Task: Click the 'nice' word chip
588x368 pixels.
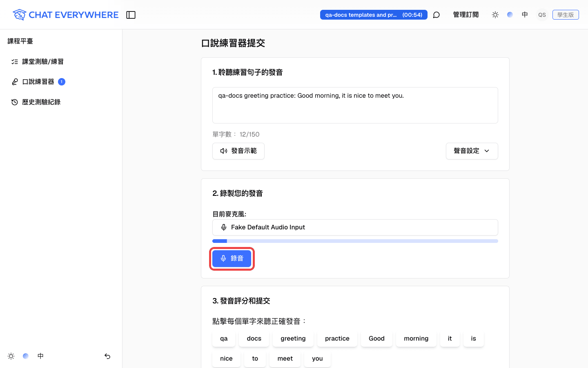Action: pyautogui.click(x=226, y=359)
